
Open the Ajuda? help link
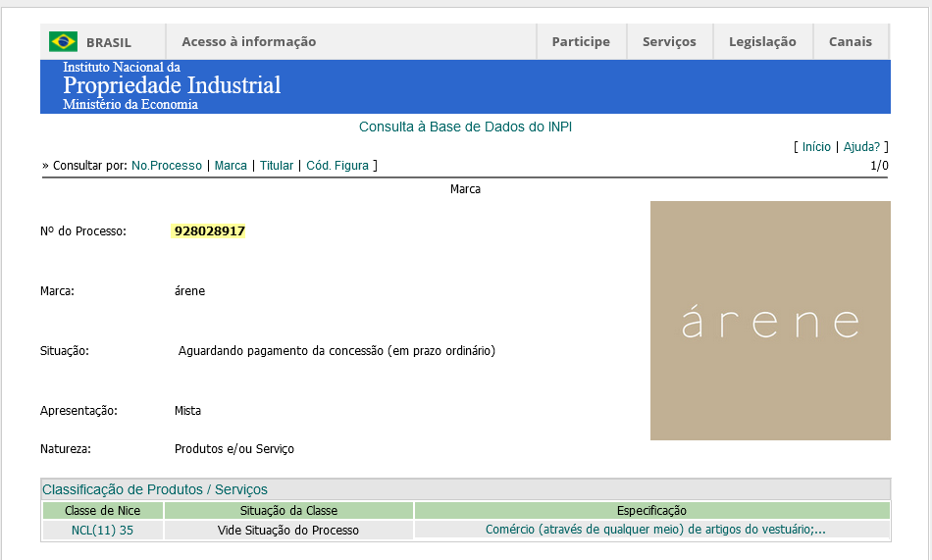(x=861, y=147)
